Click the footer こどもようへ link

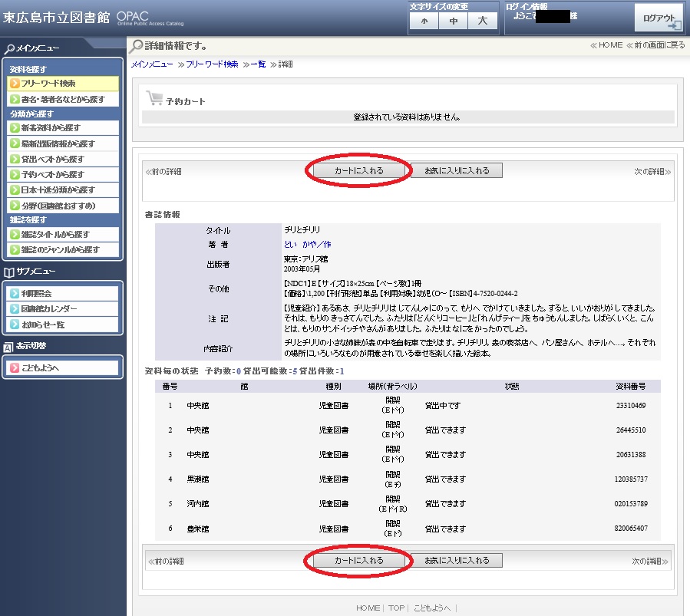tap(432, 608)
